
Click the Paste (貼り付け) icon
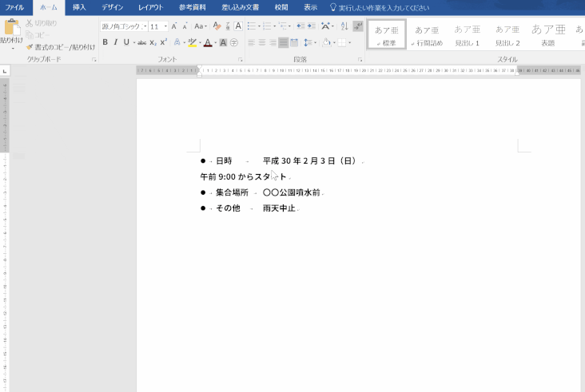tap(11, 27)
